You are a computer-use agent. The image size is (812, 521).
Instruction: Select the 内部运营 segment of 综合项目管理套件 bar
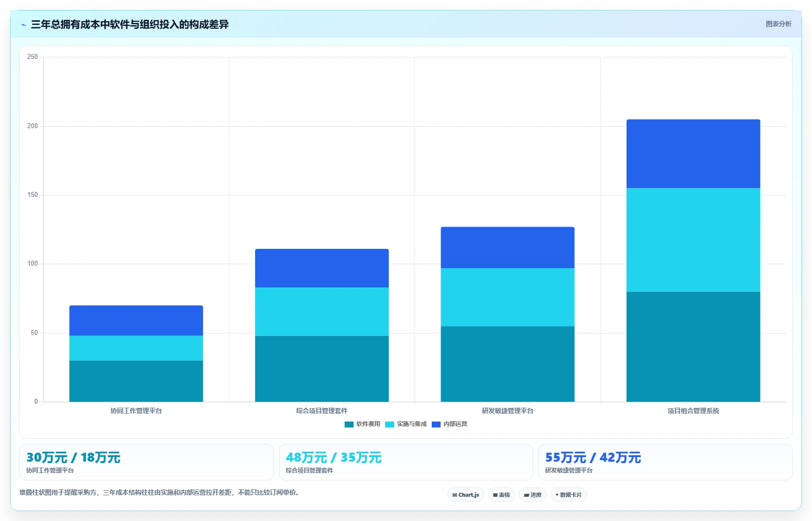pos(322,268)
